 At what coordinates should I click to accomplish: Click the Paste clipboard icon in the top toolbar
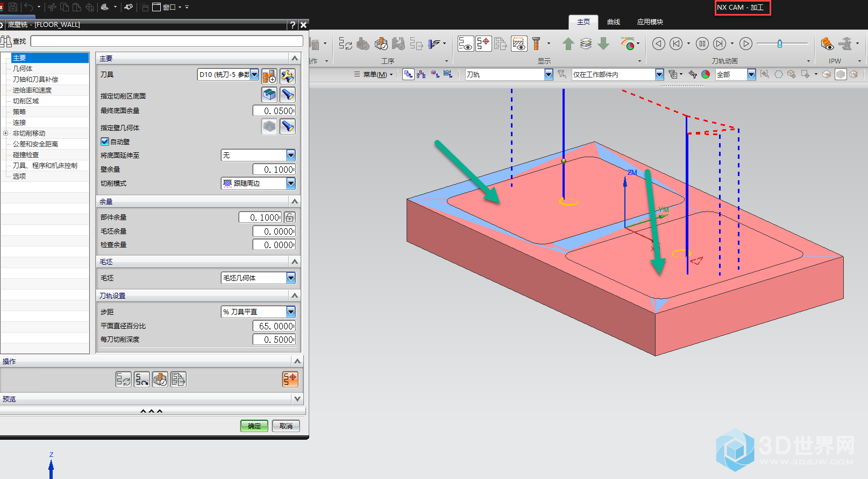[77, 7]
